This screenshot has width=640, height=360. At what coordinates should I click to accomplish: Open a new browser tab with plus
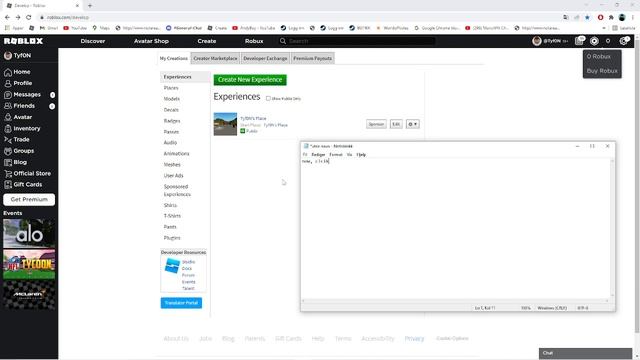tap(90, 5)
